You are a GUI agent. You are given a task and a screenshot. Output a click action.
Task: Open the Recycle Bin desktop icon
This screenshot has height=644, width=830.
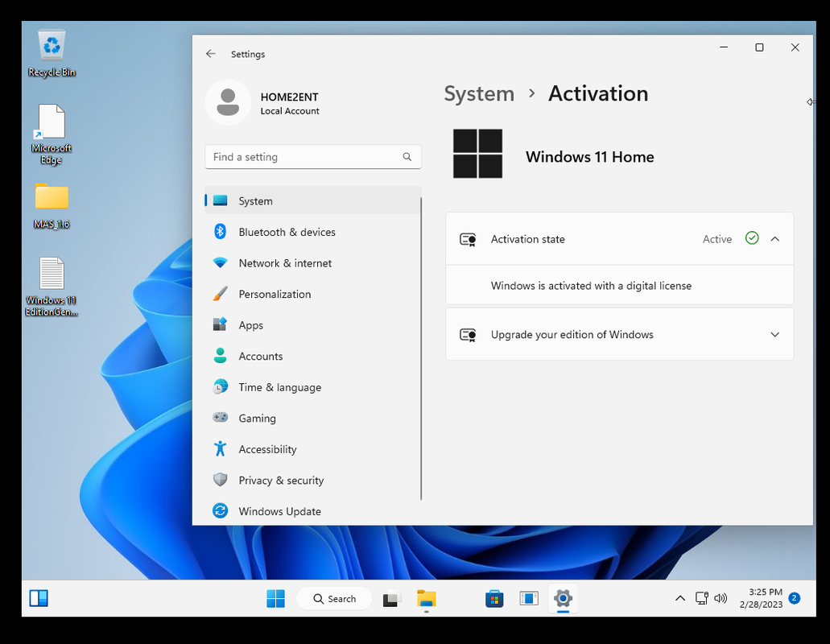click(x=52, y=53)
